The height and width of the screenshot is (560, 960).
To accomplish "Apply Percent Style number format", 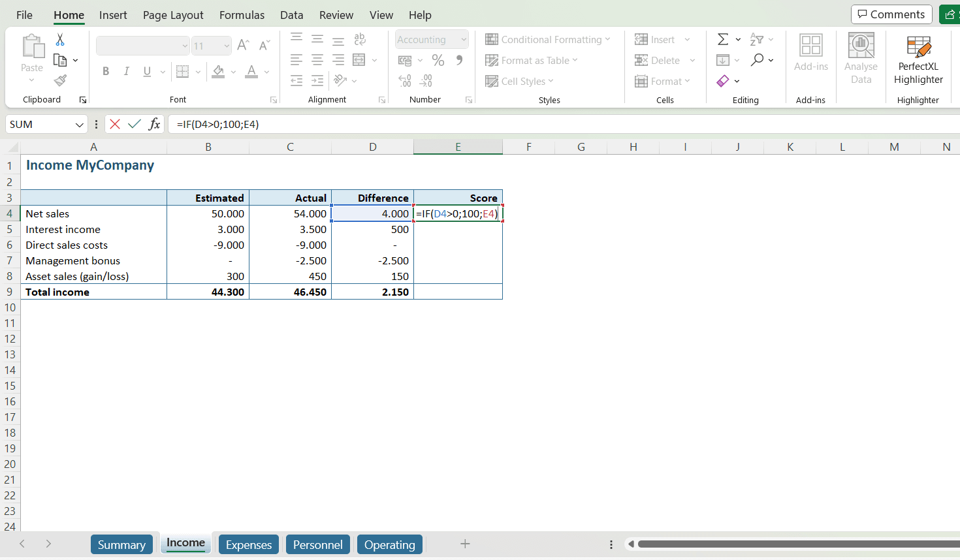I will 438,61.
